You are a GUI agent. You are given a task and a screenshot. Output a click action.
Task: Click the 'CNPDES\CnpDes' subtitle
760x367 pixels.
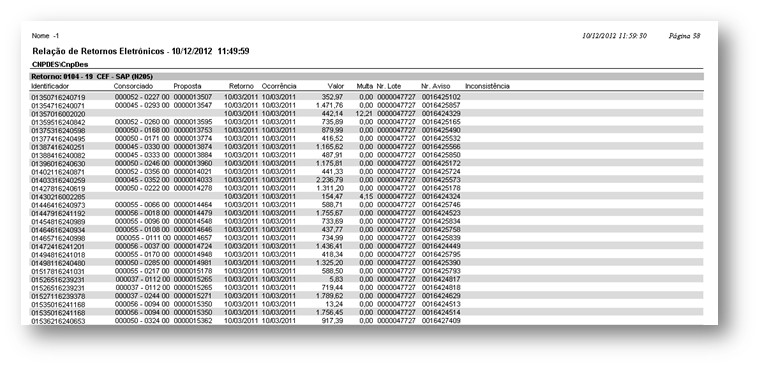[x=60, y=64]
